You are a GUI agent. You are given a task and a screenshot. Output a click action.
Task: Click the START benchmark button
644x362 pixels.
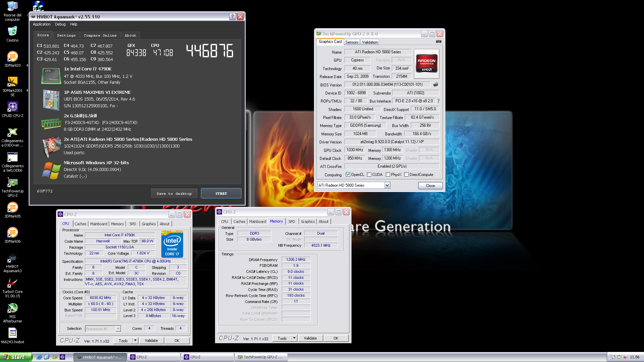coord(221,193)
